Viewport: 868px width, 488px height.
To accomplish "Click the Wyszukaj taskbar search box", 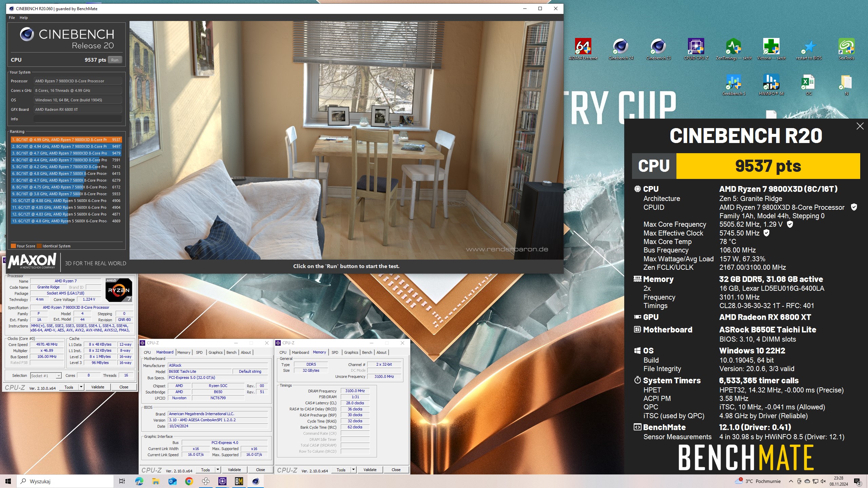I will point(65,481).
